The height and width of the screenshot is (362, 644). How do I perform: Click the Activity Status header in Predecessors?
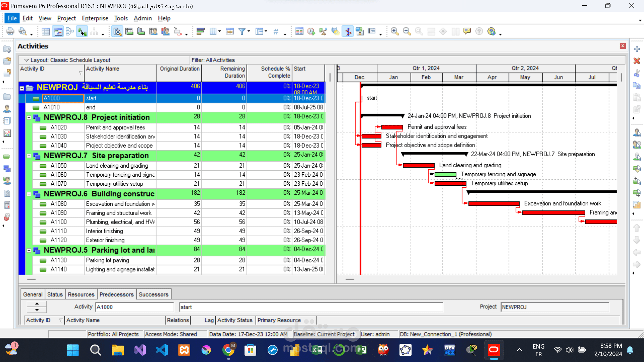click(235, 320)
